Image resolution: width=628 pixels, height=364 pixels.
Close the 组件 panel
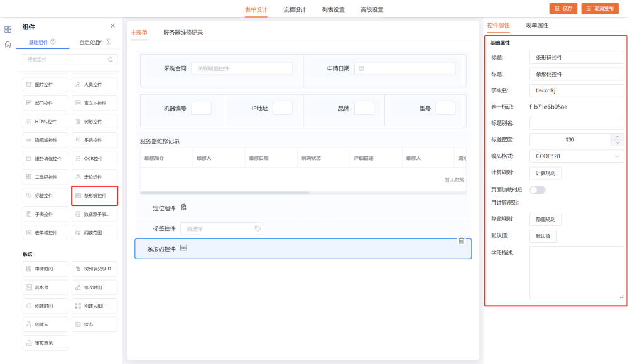[x=112, y=26]
